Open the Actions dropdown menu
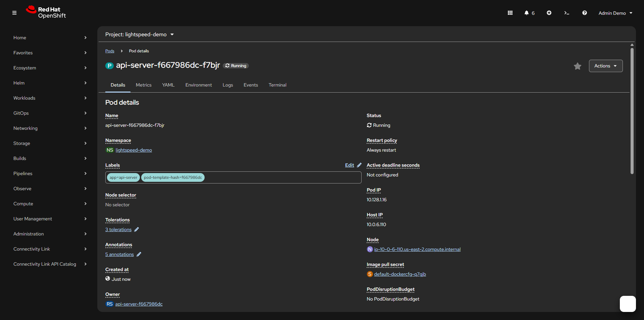 point(606,66)
